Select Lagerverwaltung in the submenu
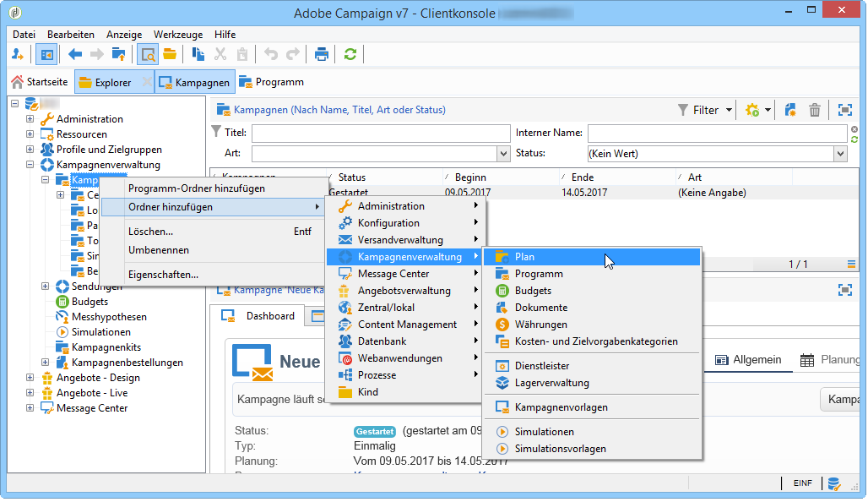 pos(592,383)
